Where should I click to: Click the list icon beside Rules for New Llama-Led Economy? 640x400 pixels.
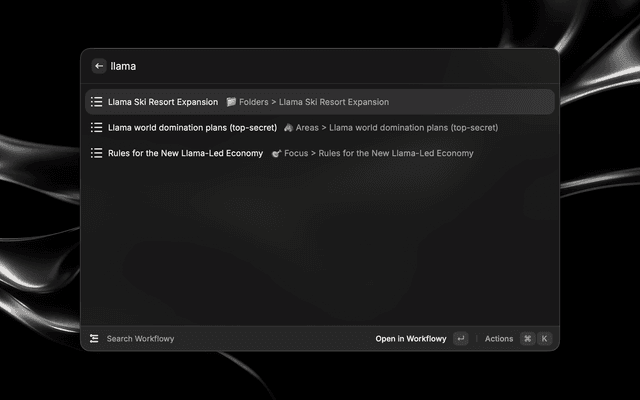coord(96,153)
